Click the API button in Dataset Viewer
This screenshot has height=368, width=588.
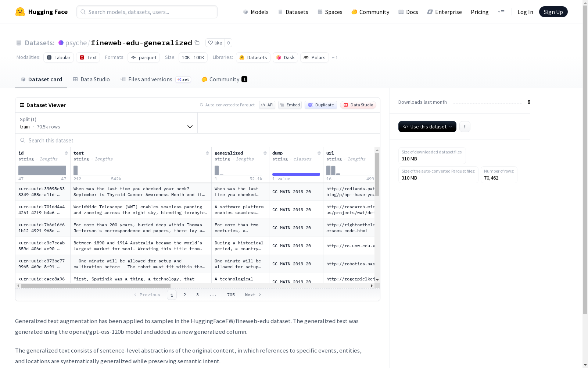click(267, 105)
